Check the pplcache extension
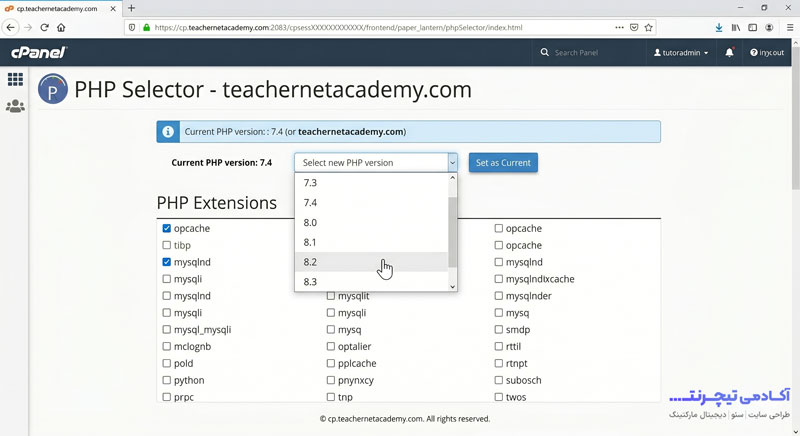The width and height of the screenshot is (800, 436). click(x=331, y=363)
